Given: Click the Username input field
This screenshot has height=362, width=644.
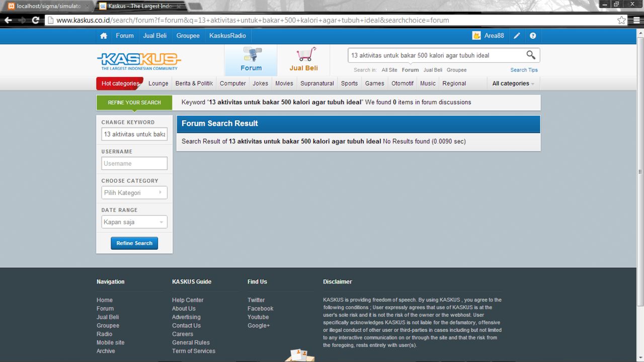Looking at the screenshot, I should click(134, 164).
